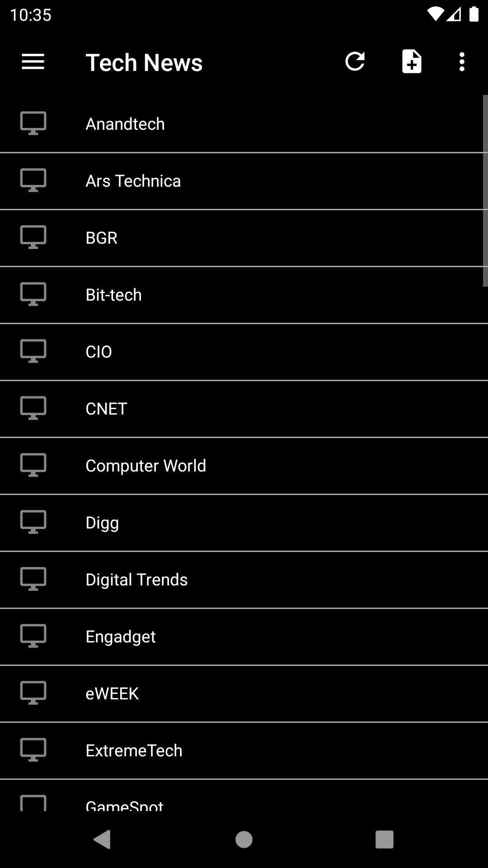The image size is (488, 868).
Task: Tap the monitor icon beside Digg
Action: point(33,522)
